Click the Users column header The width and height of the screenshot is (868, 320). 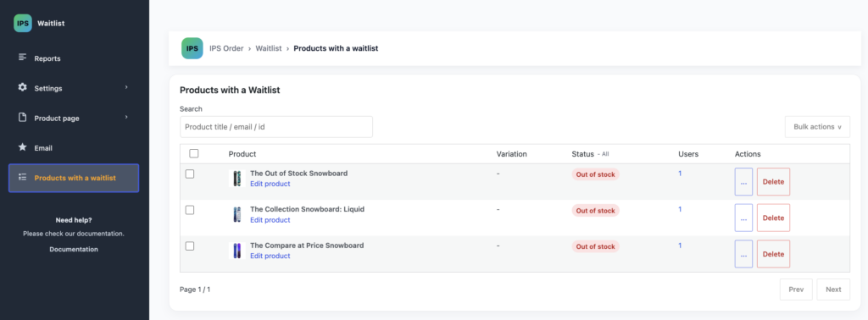688,154
